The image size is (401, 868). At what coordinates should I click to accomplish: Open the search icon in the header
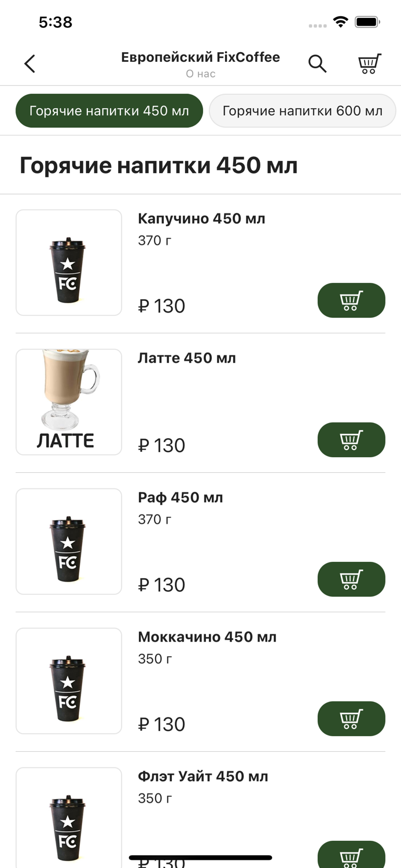[318, 64]
